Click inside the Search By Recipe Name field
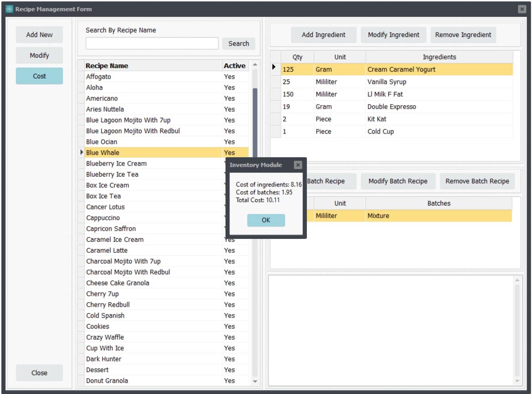The image size is (532, 394). 152,43
